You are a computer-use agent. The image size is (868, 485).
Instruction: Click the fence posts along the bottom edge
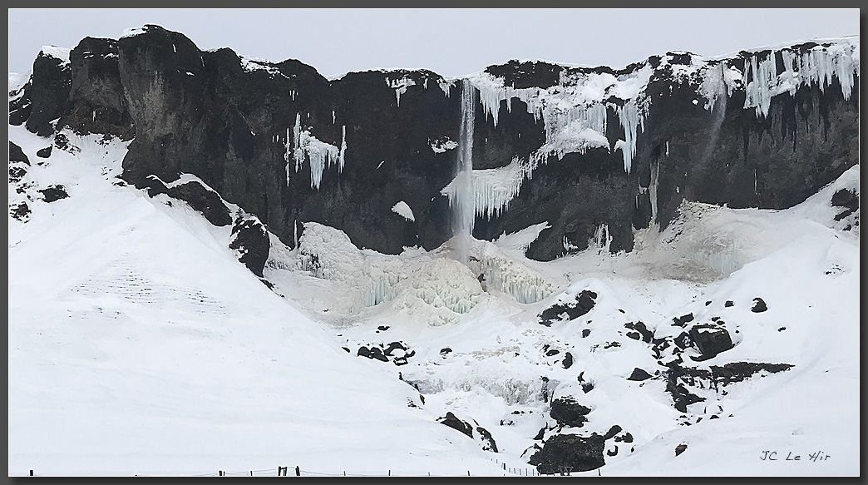(283, 472)
